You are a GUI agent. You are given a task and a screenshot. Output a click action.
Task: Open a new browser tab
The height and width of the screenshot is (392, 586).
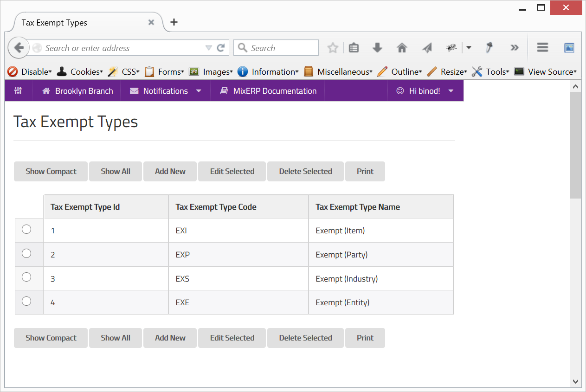[x=174, y=22]
